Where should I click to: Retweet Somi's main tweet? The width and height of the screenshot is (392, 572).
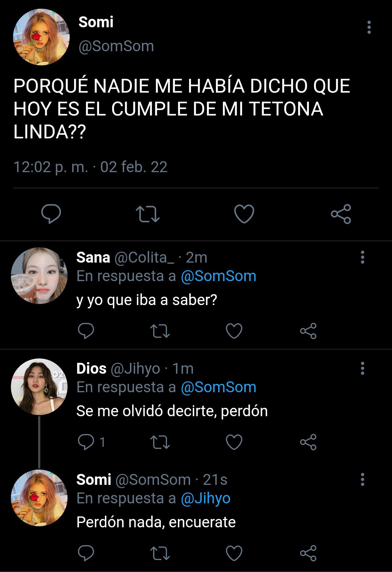[x=147, y=214]
